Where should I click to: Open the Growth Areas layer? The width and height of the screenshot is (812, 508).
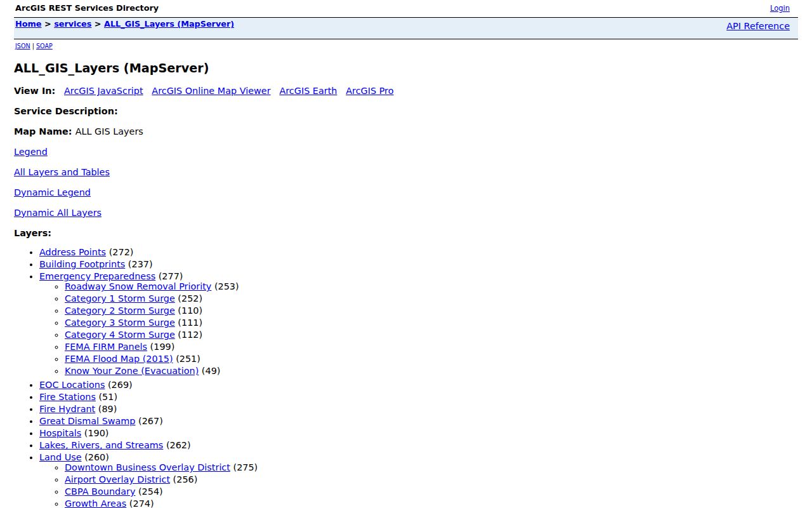pos(95,504)
